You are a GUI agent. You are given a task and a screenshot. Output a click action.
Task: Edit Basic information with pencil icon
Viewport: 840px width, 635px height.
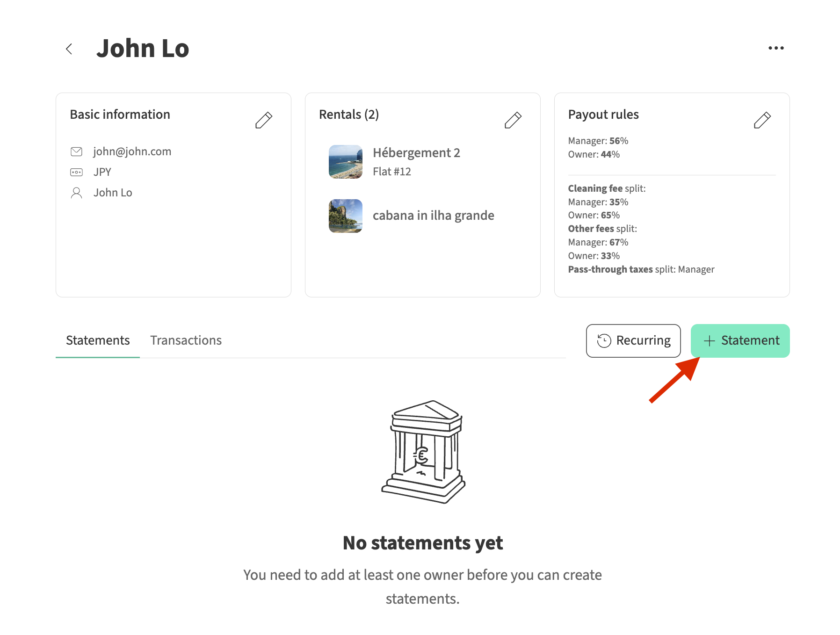pyautogui.click(x=263, y=120)
